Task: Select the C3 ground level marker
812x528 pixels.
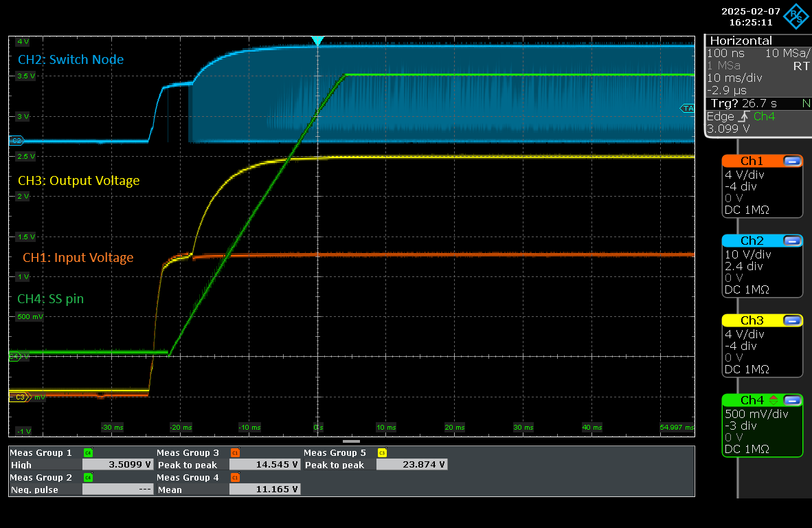Action: click(x=19, y=397)
